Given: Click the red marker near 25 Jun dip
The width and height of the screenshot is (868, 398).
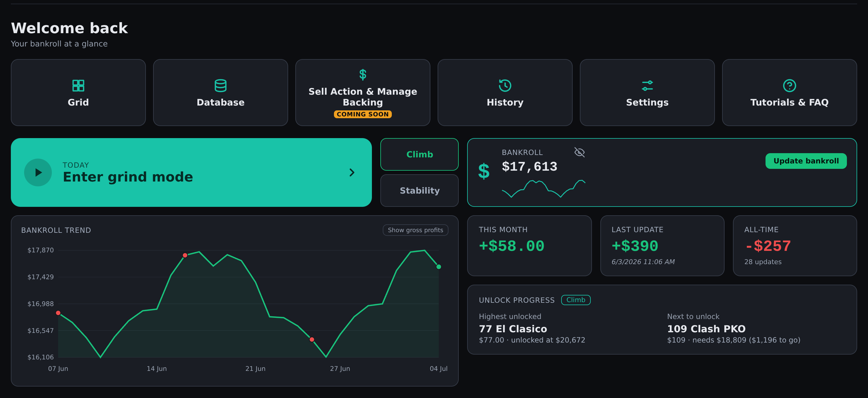Looking at the screenshot, I should point(312,340).
